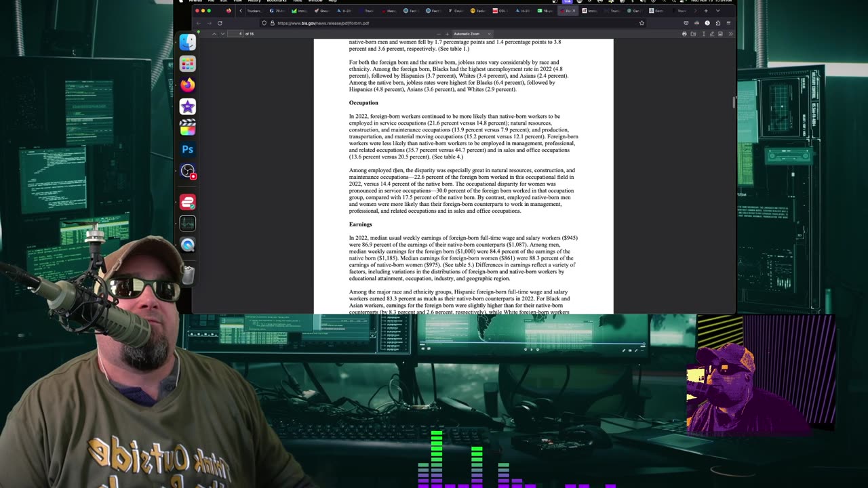Open the Bookmarks menu

276,1
